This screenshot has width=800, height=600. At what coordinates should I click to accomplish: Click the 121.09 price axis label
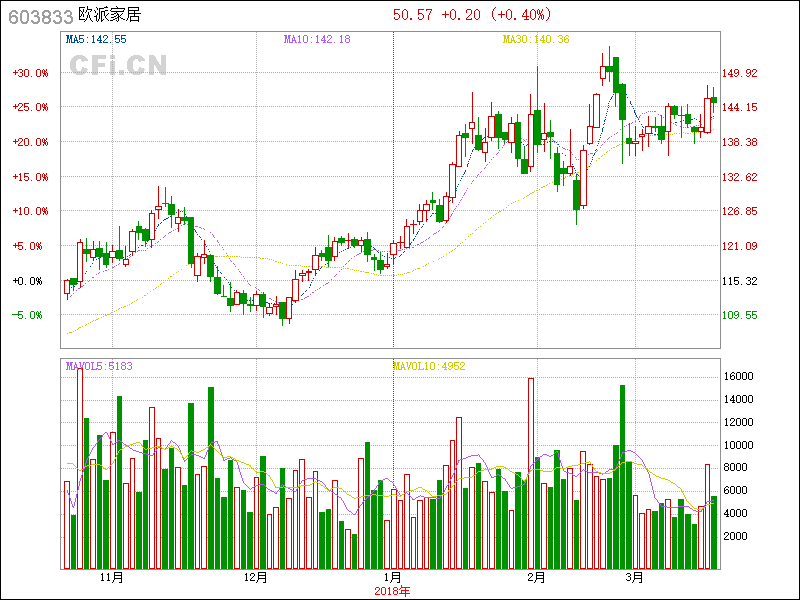740,246
